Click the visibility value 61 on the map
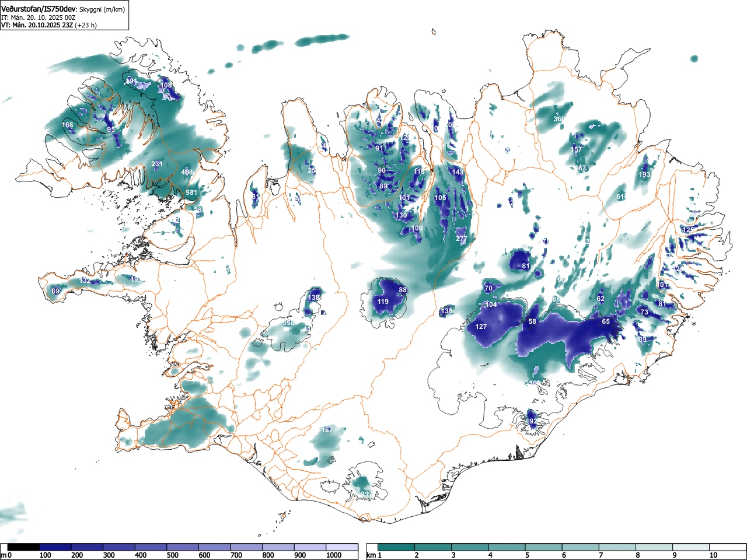Image resolution: width=747 pixels, height=560 pixels. pyautogui.click(x=620, y=197)
